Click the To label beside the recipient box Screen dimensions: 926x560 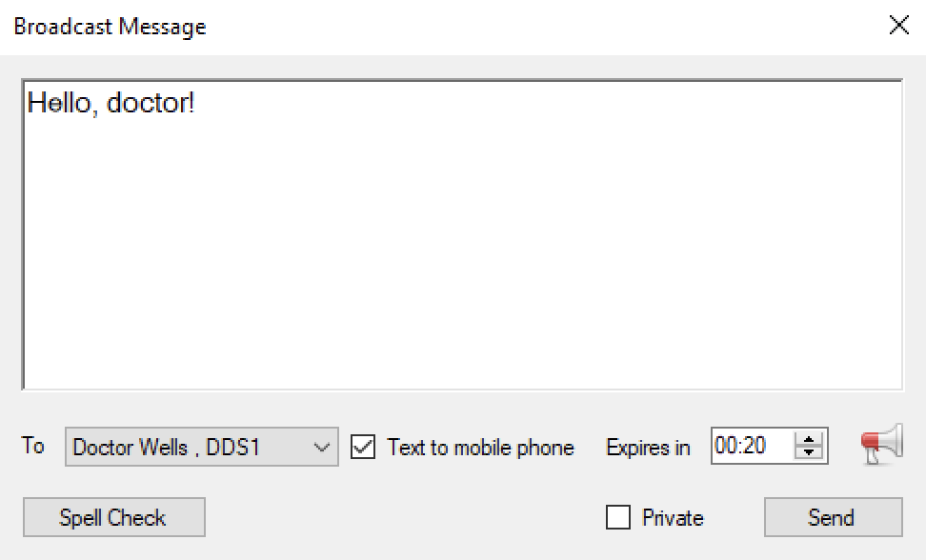click(33, 445)
